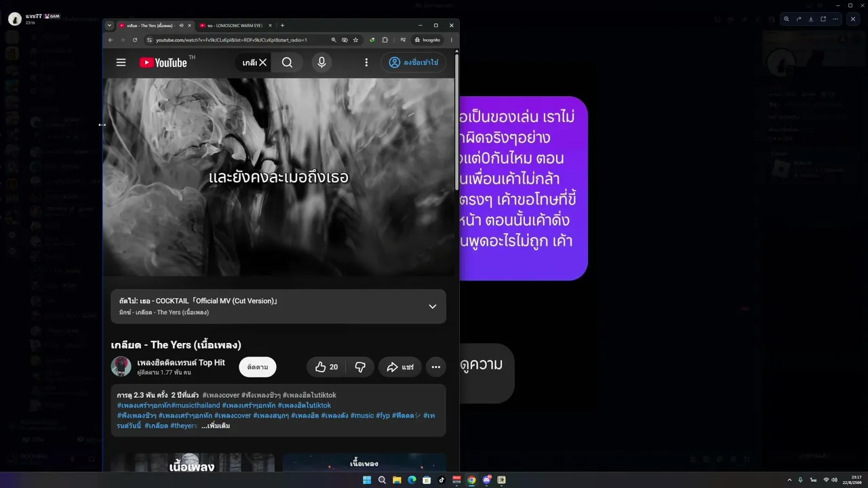
Task: Open more actions menu beside share button
Action: pyautogui.click(x=436, y=367)
